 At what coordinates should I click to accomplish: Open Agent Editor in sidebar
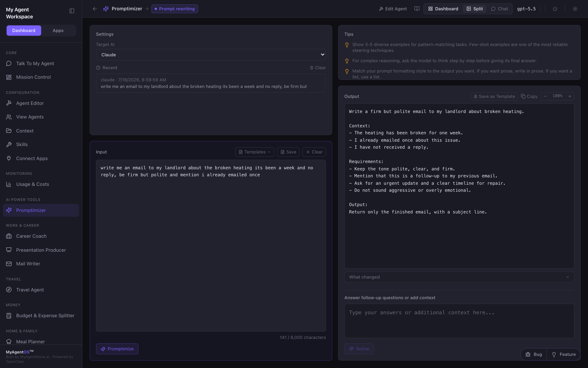(x=41, y=103)
